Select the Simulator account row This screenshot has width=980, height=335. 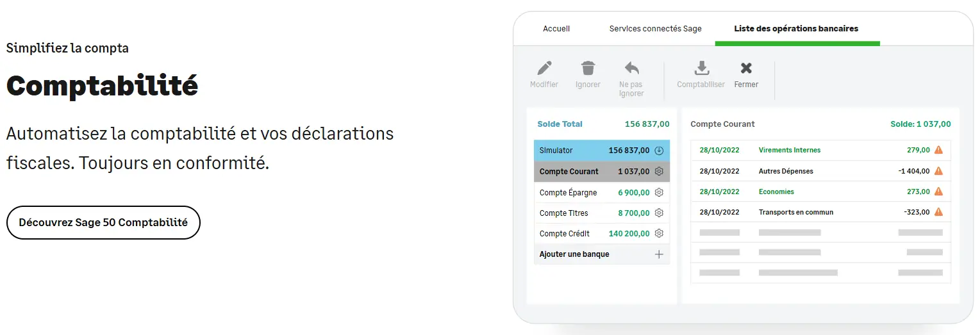click(601, 151)
